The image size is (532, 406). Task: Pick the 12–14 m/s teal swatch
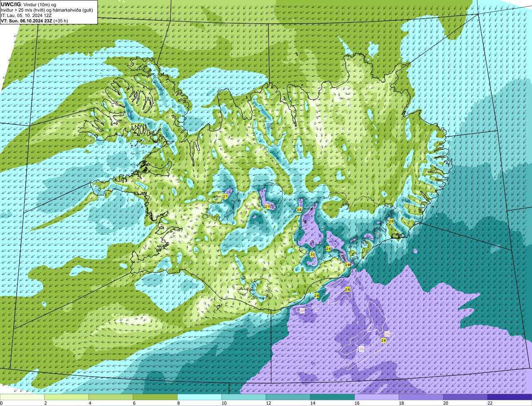288,397
